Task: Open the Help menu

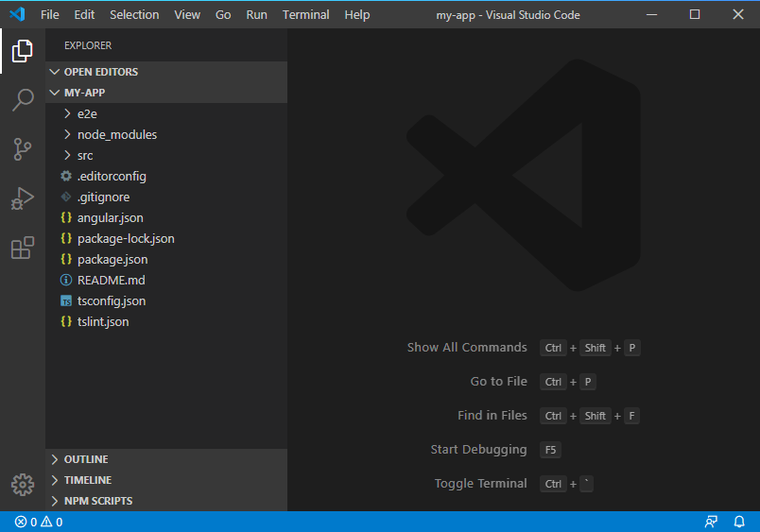Action: (357, 15)
